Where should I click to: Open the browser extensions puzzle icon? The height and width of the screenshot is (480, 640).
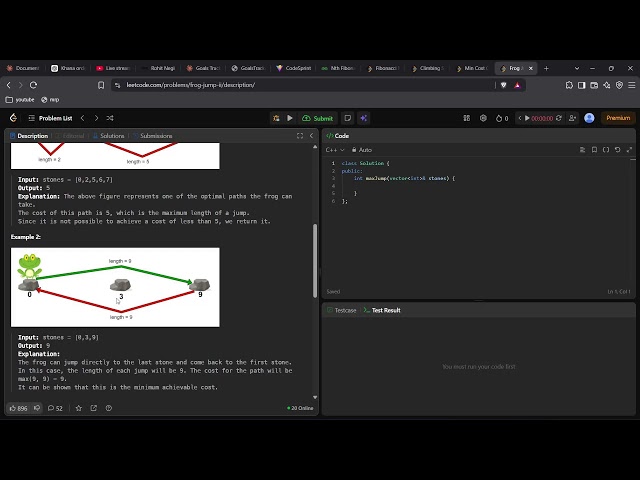pyautogui.click(x=569, y=85)
